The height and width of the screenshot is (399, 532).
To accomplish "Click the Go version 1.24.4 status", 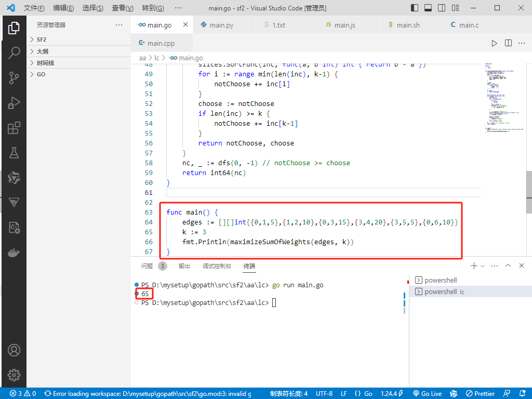I will [392, 394].
